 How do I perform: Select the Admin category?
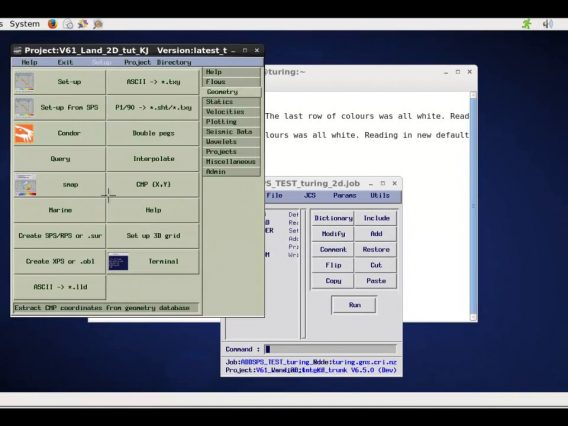pos(231,172)
